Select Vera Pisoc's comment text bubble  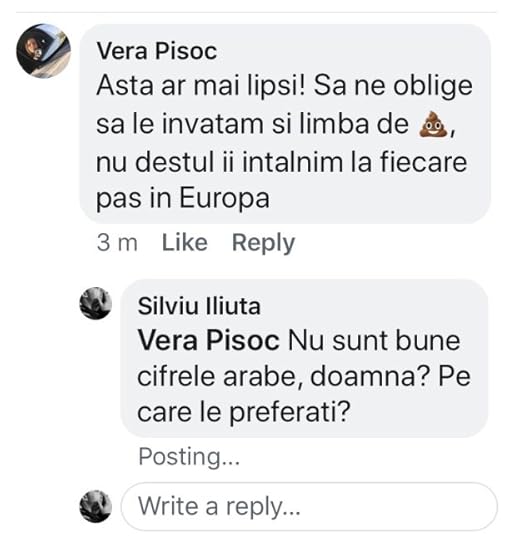pos(285,124)
